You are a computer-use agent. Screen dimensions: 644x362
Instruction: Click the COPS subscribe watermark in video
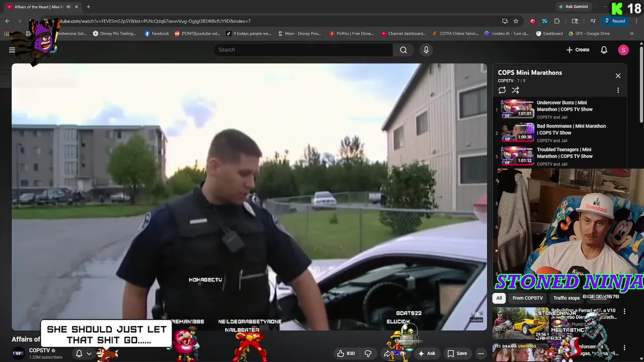point(476,316)
